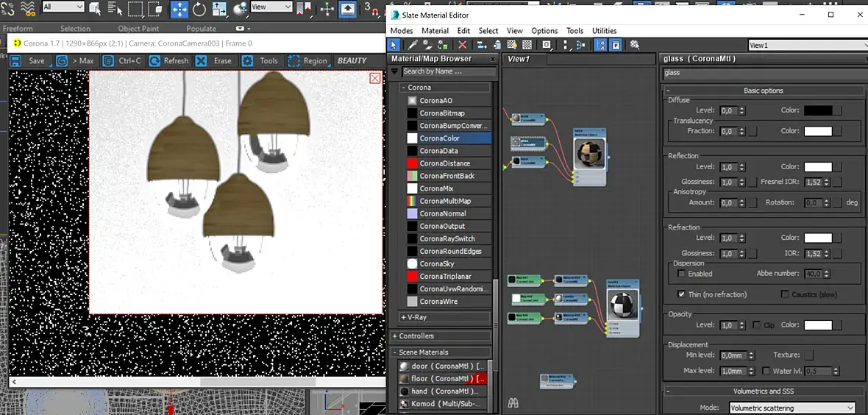Uncheck Thin (no refraction) checkbox

(682, 294)
